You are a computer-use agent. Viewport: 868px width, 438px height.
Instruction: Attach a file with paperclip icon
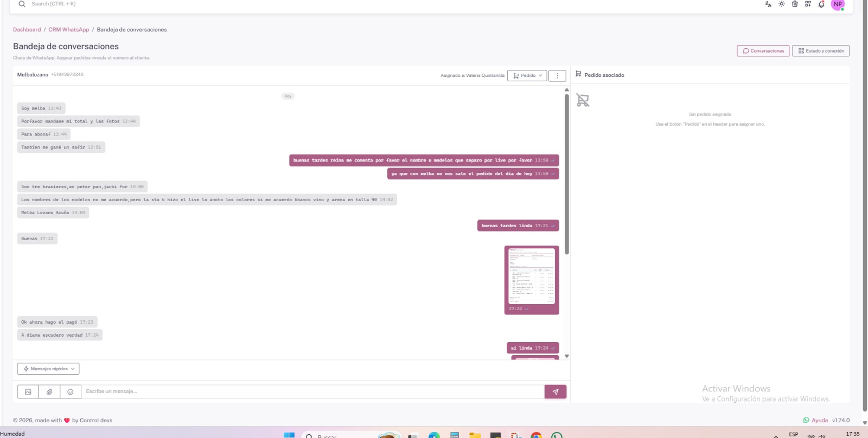pos(49,392)
